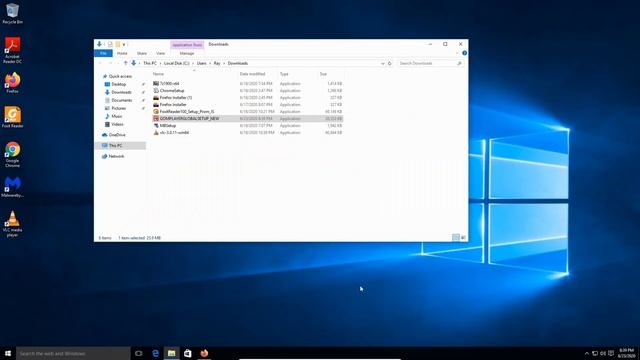Click Users in the address path

tap(202, 63)
